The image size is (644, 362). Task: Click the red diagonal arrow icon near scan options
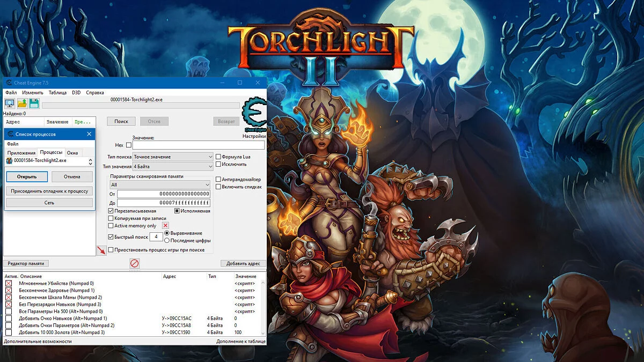click(101, 250)
